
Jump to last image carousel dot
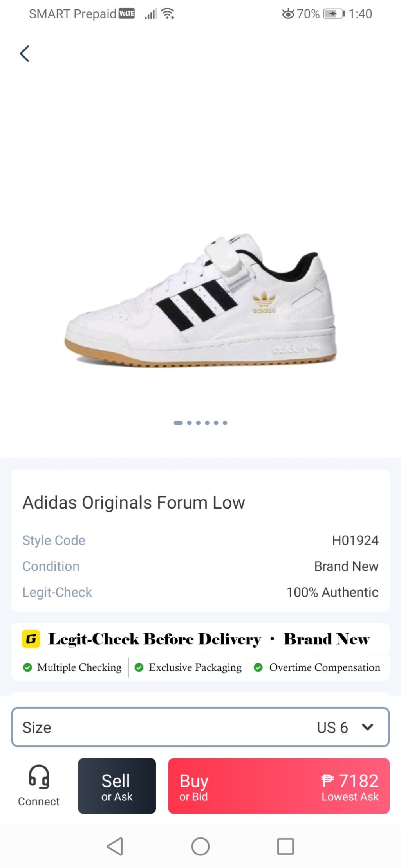(225, 423)
